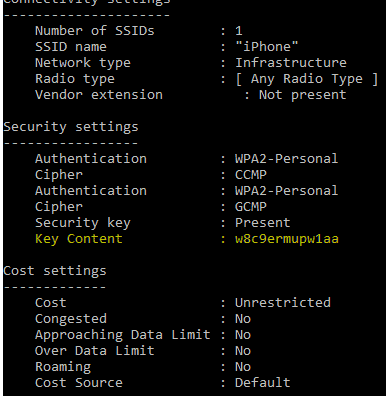Select the Infrastructure network type value
Image resolution: width=387 pixels, height=396 pixels.
291,63
